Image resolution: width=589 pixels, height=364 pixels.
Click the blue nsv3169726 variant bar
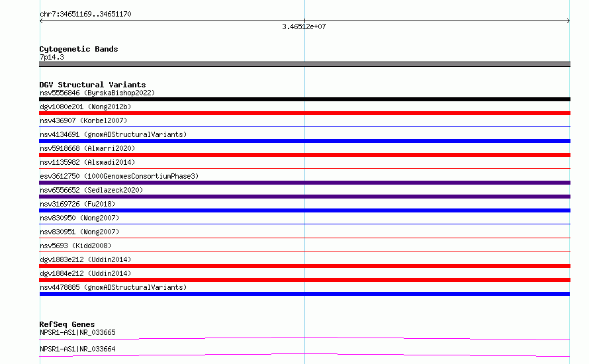pyautogui.click(x=304, y=210)
